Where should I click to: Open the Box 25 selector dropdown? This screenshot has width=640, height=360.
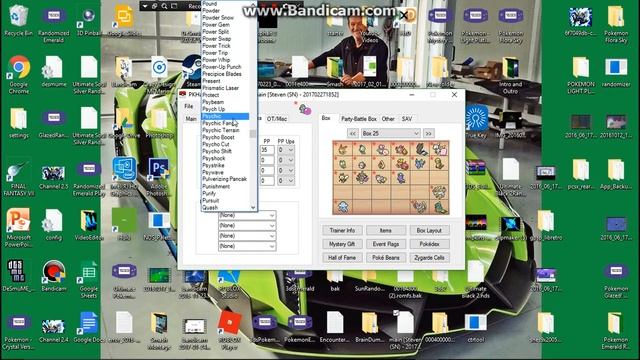(x=390, y=133)
